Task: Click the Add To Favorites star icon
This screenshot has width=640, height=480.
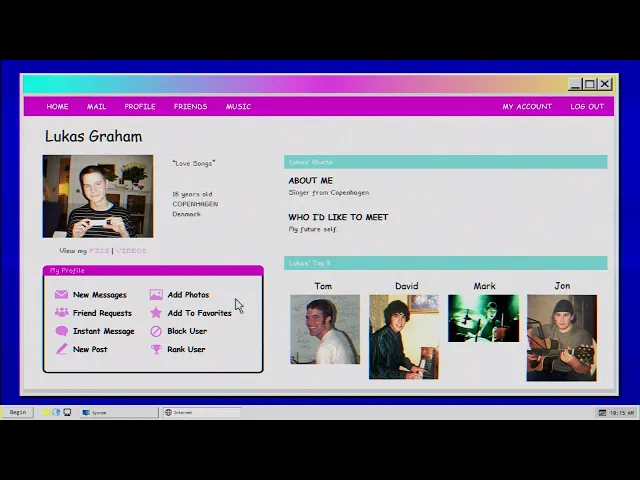Action: [156, 313]
